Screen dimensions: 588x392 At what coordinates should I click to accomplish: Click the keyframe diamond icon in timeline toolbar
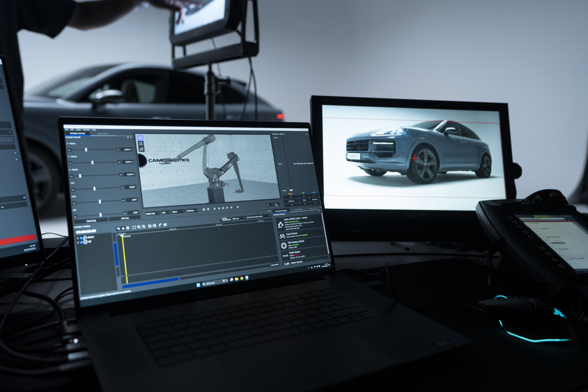(123, 228)
